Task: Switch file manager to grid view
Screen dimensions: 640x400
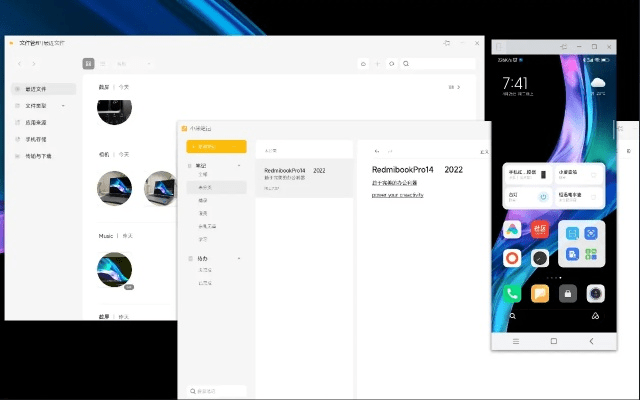Action: point(89,64)
